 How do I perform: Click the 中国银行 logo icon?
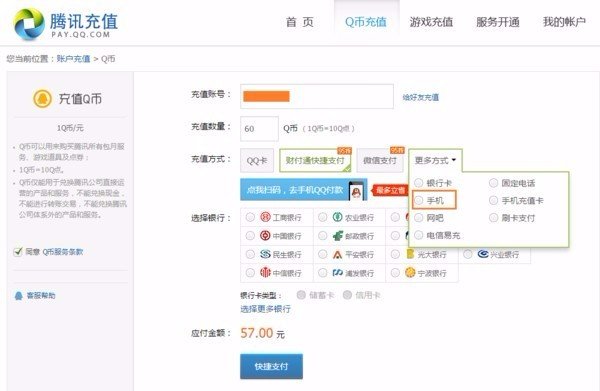(x=265, y=235)
